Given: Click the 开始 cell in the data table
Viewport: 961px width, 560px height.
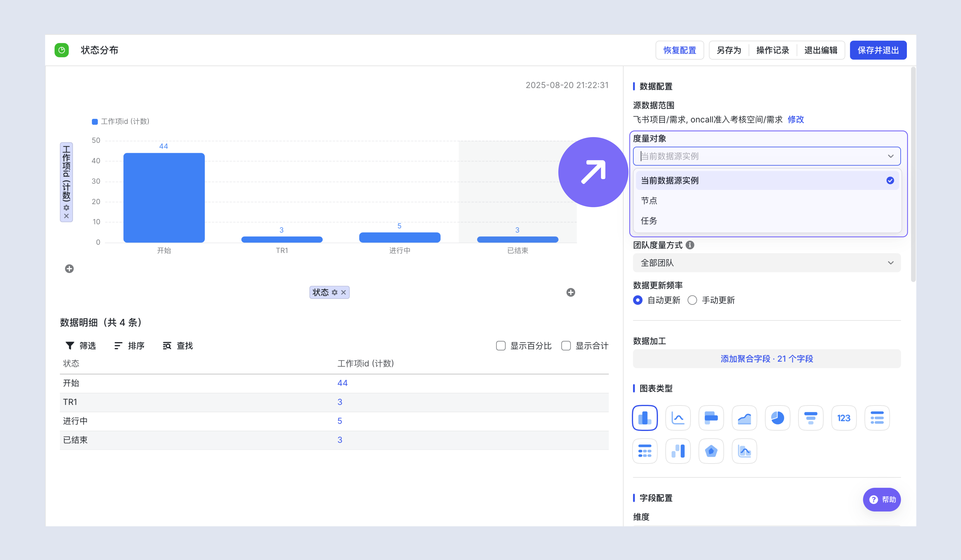Looking at the screenshot, I should pyautogui.click(x=71, y=383).
